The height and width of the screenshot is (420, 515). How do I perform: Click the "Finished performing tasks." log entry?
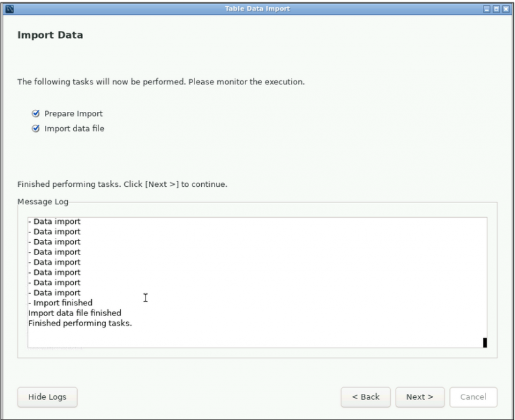[80, 324]
